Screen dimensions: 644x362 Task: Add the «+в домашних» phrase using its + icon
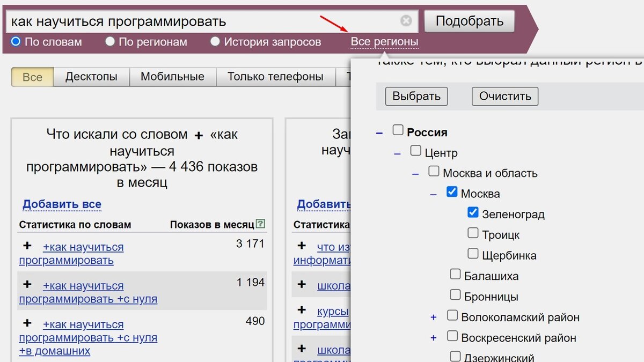[x=27, y=321]
